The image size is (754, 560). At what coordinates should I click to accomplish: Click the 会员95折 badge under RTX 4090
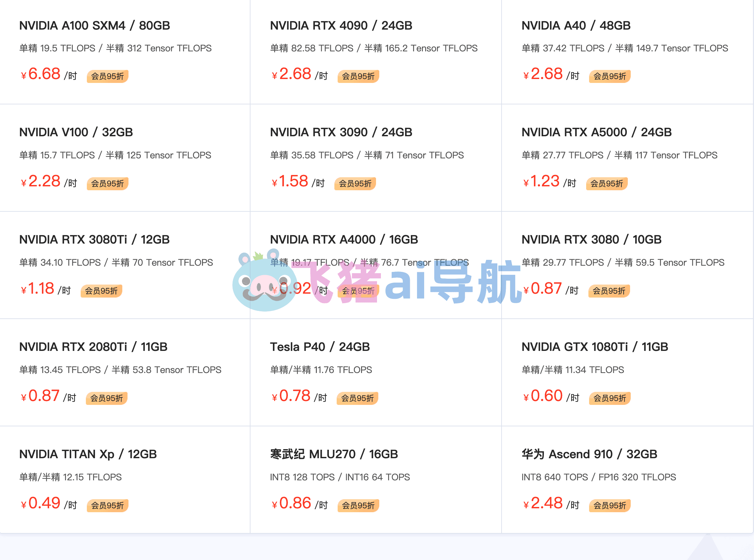358,76
